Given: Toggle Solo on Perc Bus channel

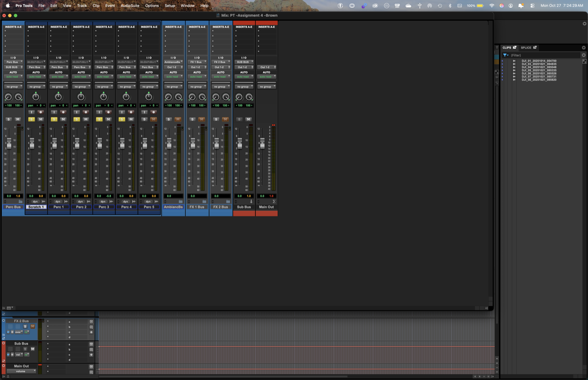Looking at the screenshot, I should pos(9,119).
